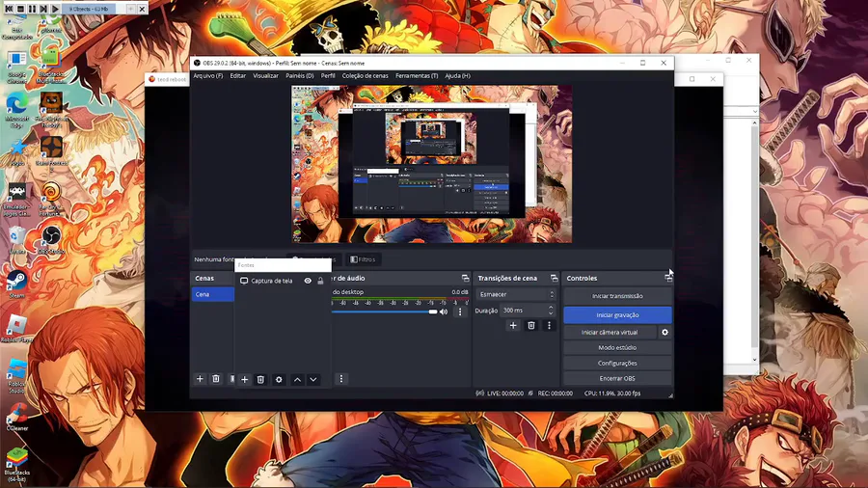Viewport: 868px width, 488px height.
Task: Open the Google Chrome desktop shortcut
Action: pyautogui.click(x=16, y=68)
